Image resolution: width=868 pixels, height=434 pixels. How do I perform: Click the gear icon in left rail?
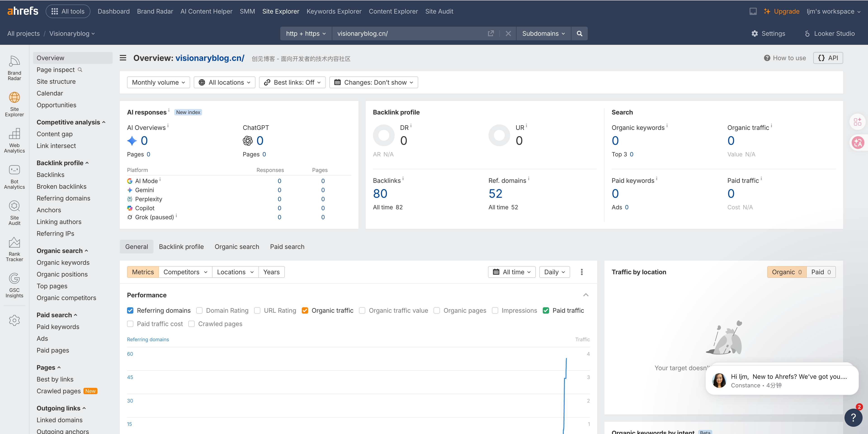click(14, 320)
